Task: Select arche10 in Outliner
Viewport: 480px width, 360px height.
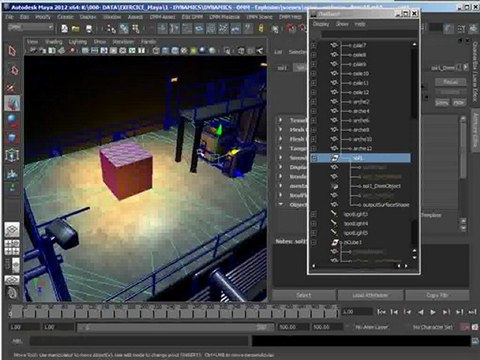Action: (x=362, y=139)
